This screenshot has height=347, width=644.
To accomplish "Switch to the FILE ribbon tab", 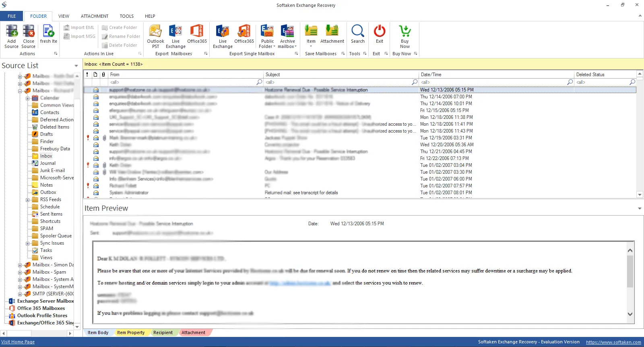I will [12, 16].
